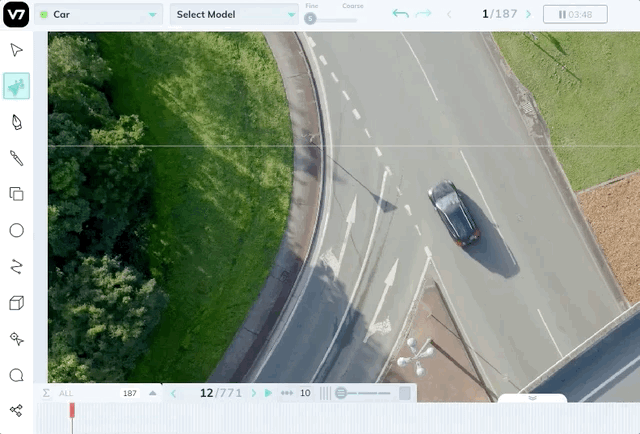
Task: Click the frame interval value 10
Action: [x=305, y=393]
